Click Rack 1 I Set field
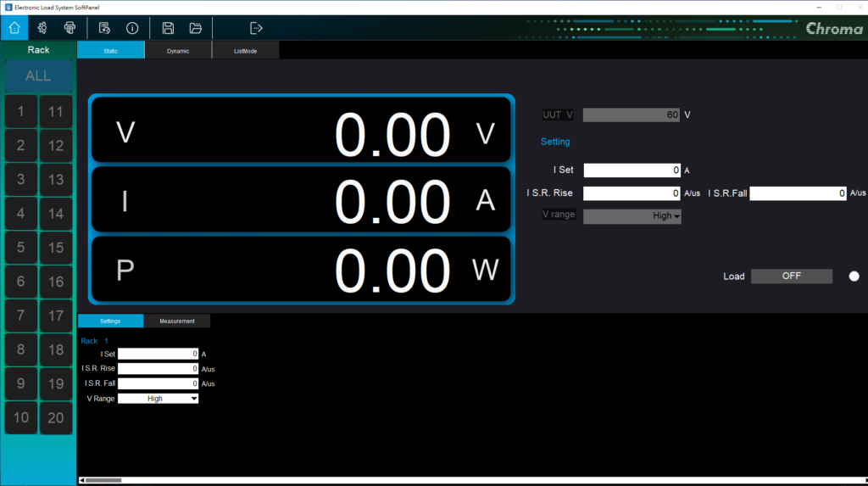The width and height of the screenshot is (868, 486). point(159,354)
